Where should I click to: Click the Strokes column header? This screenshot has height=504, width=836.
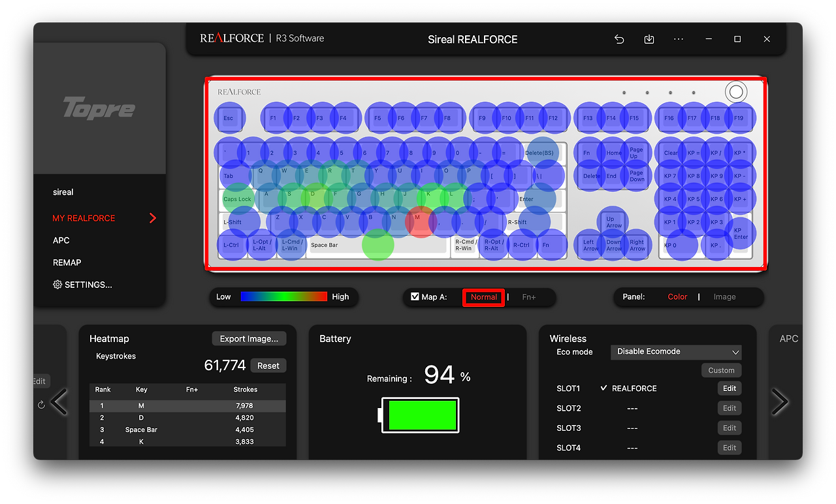pyautogui.click(x=246, y=390)
